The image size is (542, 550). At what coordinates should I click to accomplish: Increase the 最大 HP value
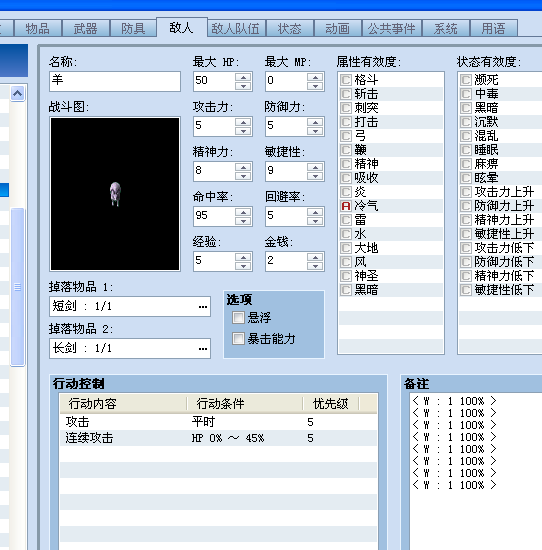click(243, 77)
